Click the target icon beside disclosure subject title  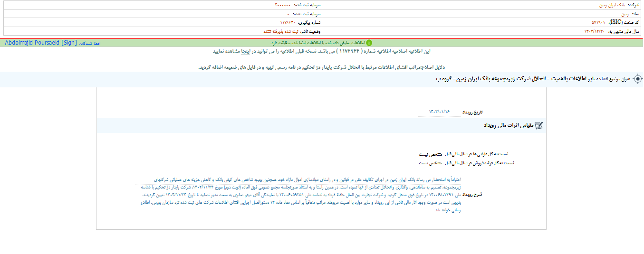(x=637, y=79)
